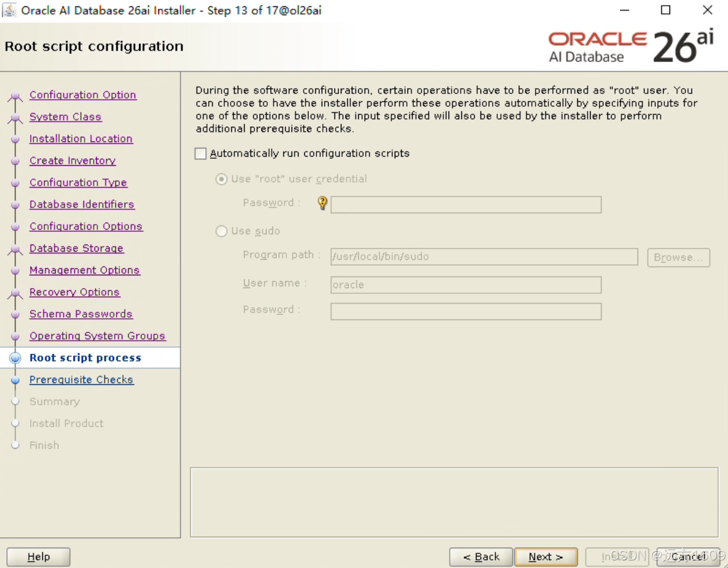Jump to Database Identifiers step
728x568 pixels.
click(82, 205)
